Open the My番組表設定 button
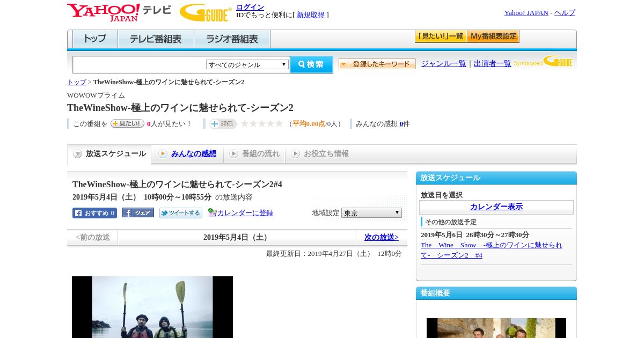644x338 pixels. tap(493, 36)
